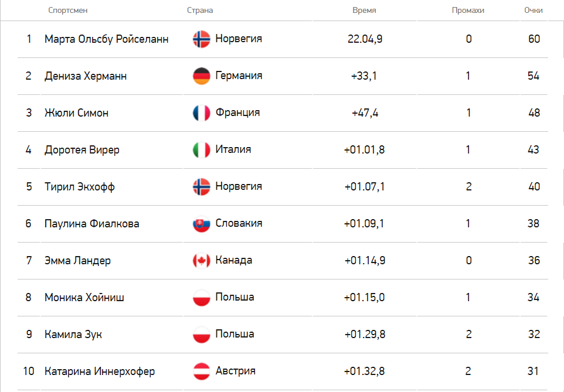564x392 pixels.
Task: Open athlete Катарина Иннерхофер
Action: click(x=100, y=371)
